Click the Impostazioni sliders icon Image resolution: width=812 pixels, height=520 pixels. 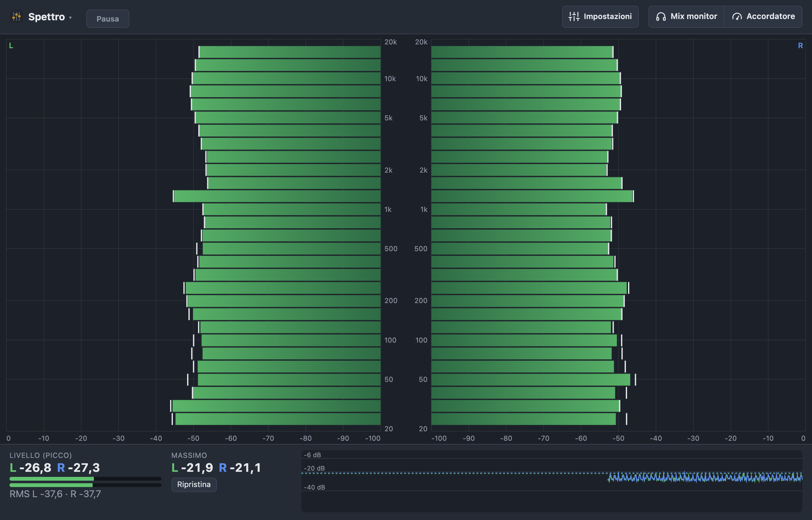[x=574, y=17]
